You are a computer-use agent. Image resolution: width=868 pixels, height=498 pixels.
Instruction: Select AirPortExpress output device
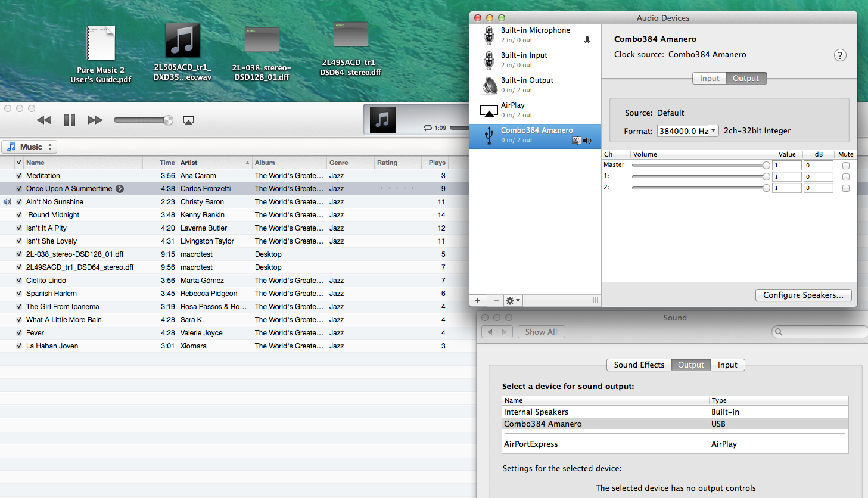pos(675,444)
